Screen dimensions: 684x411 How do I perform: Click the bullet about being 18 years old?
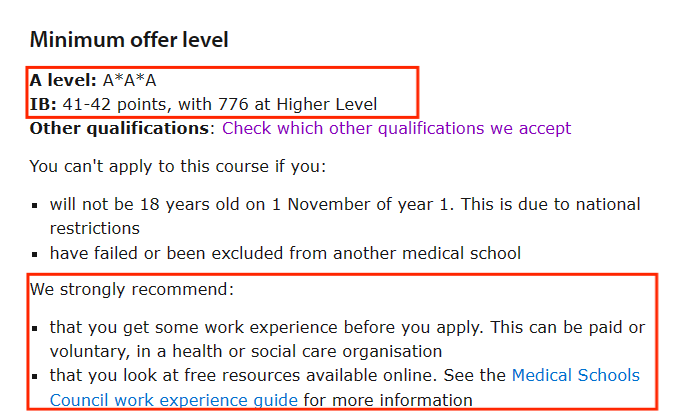click(345, 216)
